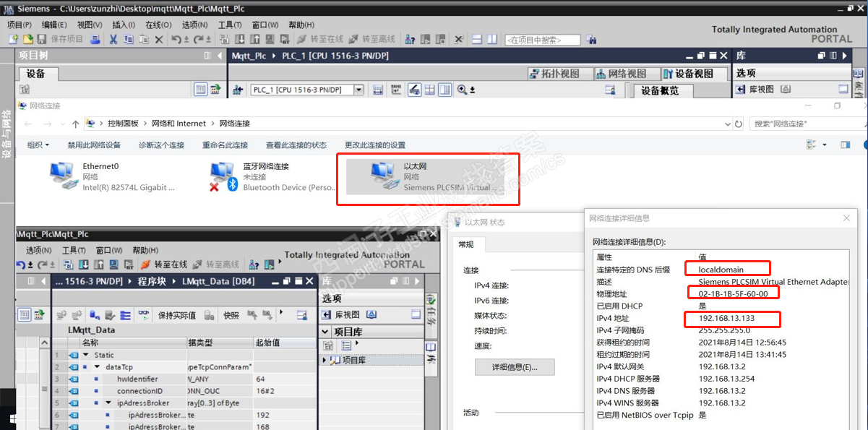
Task: Cut the selection with the scissors icon
Action: pyautogui.click(x=113, y=39)
